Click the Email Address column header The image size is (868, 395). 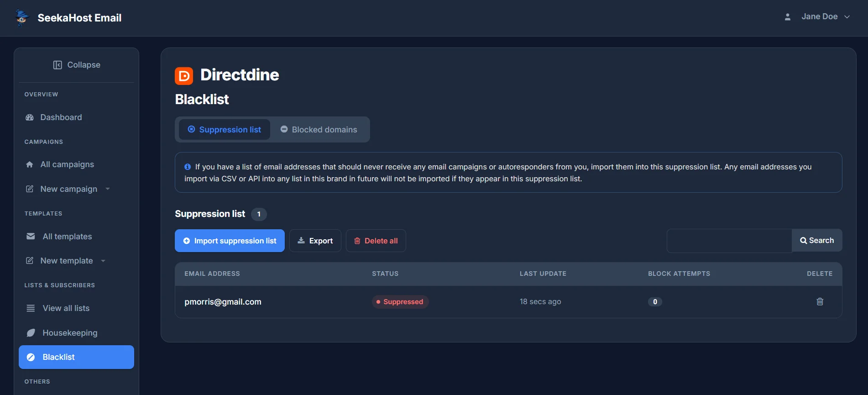[x=212, y=274]
